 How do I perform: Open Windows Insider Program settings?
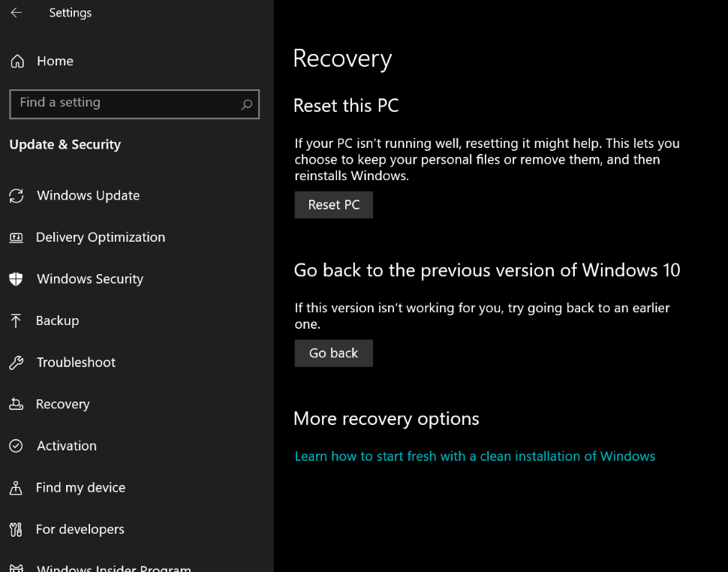coord(114,567)
